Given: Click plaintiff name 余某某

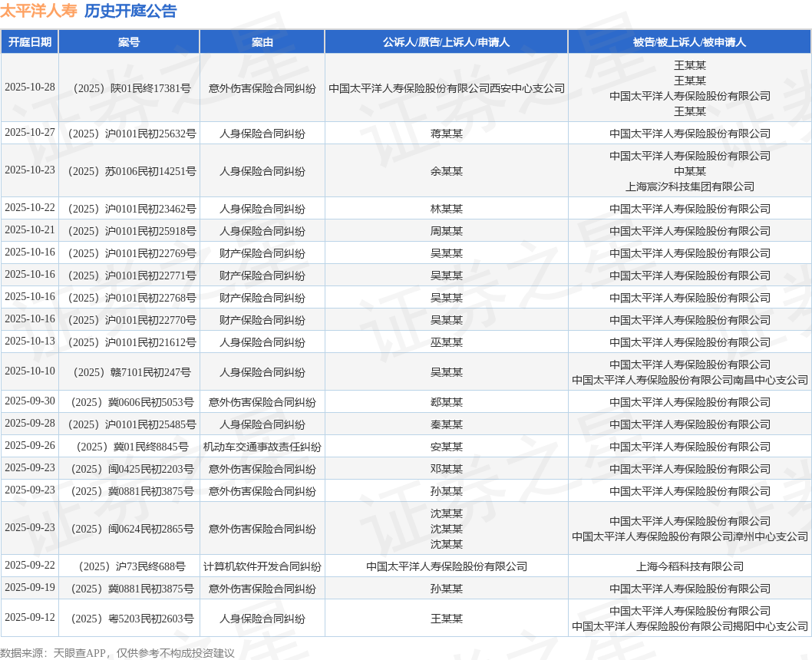Looking at the screenshot, I should (x=447, y=171).
